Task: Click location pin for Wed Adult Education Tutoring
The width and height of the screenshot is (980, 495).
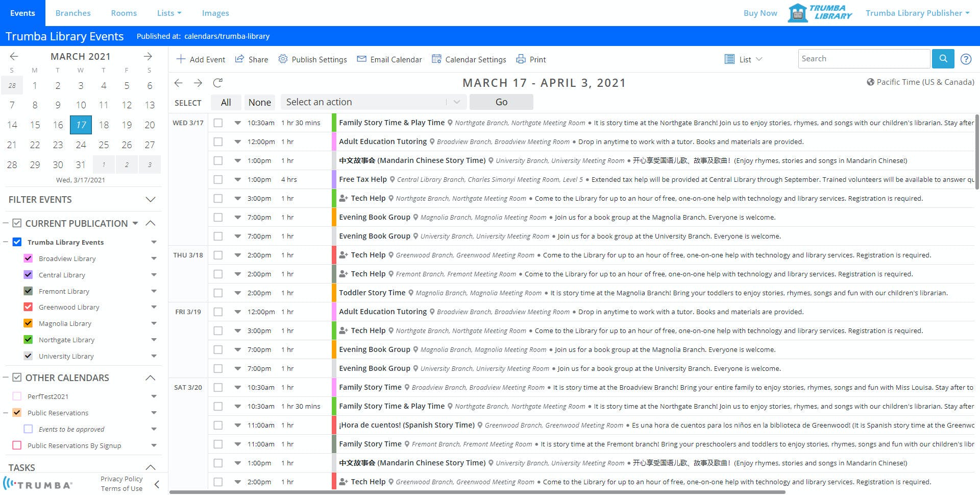Action: (x=432, y=142)
